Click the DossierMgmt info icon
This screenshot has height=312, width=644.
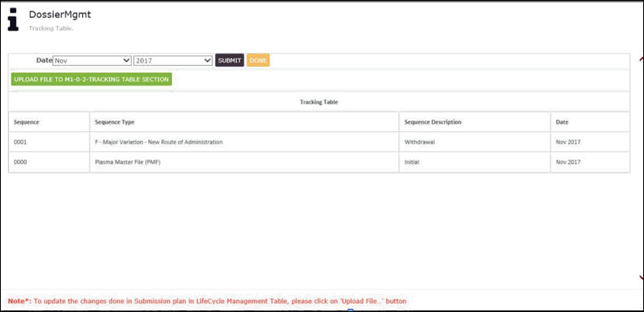tap(13, 20)
